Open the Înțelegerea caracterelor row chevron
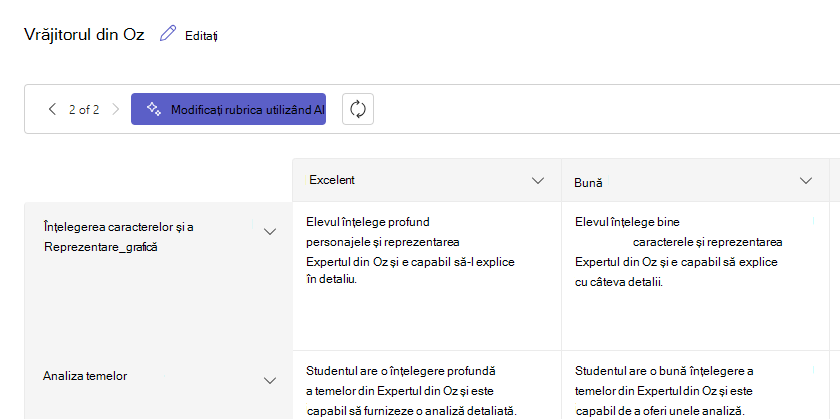The image size is (840, 419). [x=271, y=231]
